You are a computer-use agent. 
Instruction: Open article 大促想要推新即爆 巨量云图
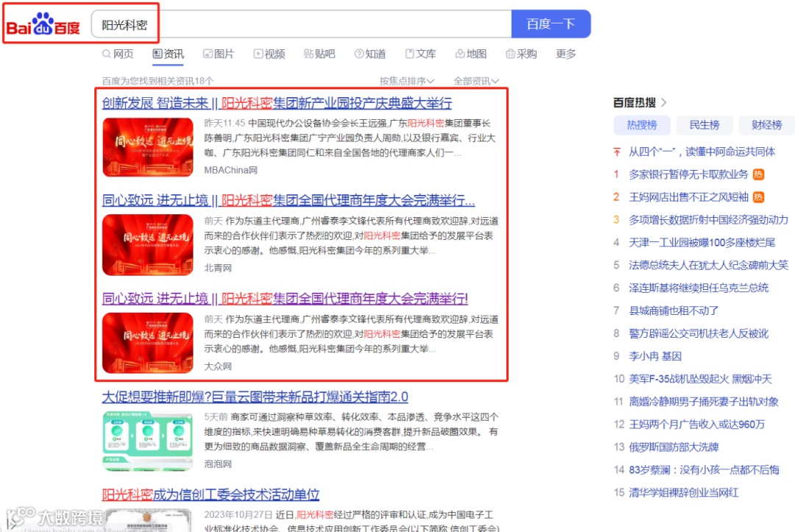pyautogui.click(x=255, y=397)
